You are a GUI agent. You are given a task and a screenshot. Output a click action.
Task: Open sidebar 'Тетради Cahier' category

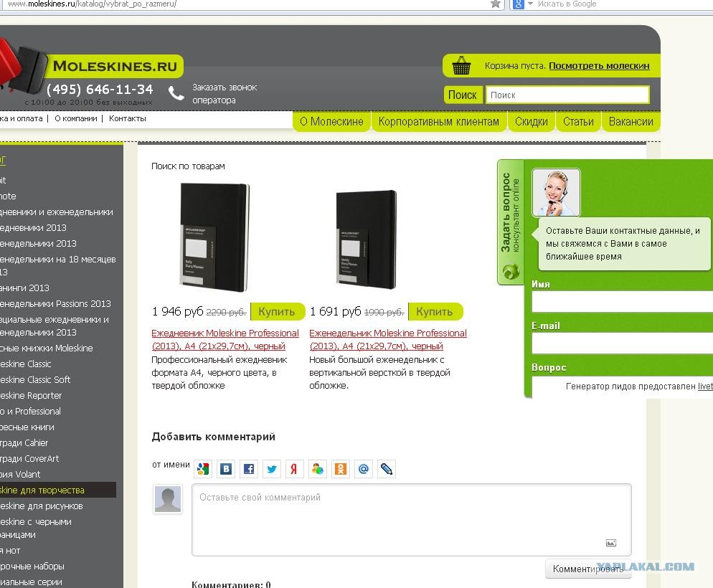coord(24,442)
